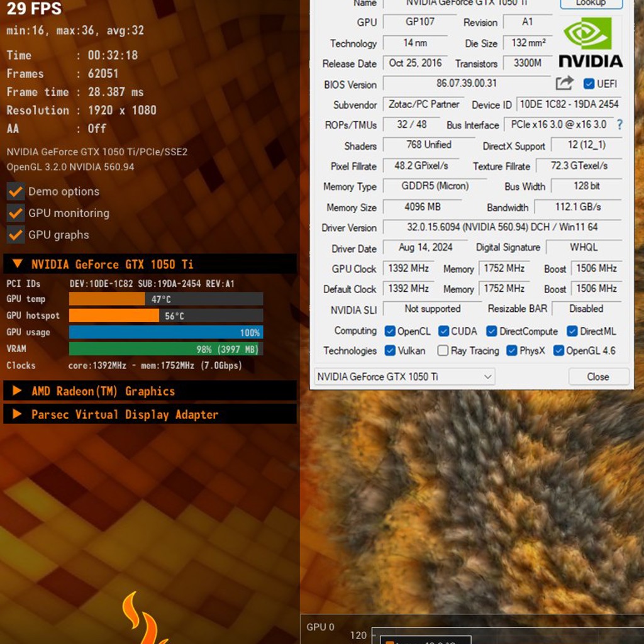644x644 pixels.
Task: Click the Driver Version text field
Action: coord(502,227)
